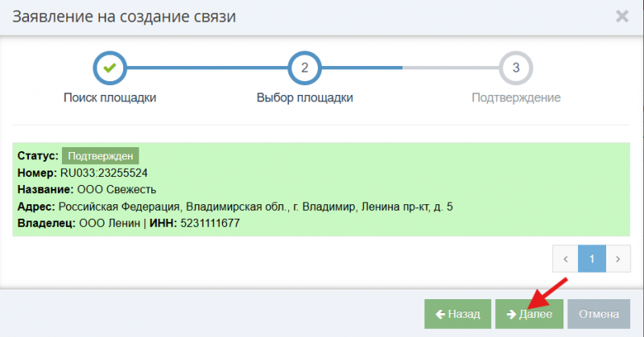Click the step 2 circle indicator

(x=304, y=68)
